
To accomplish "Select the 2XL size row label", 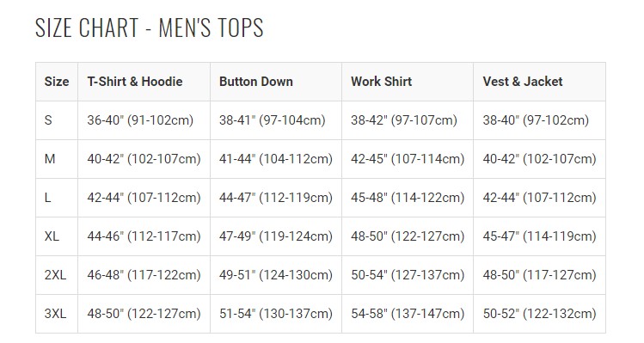I will click(x=55, y=275).
